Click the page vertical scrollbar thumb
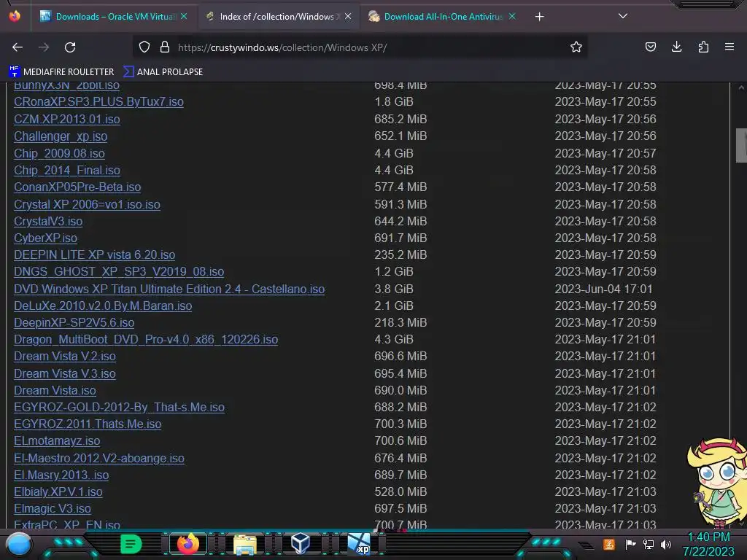The width and height of the screenshot is (747, 560). click(x=741, y=145)
